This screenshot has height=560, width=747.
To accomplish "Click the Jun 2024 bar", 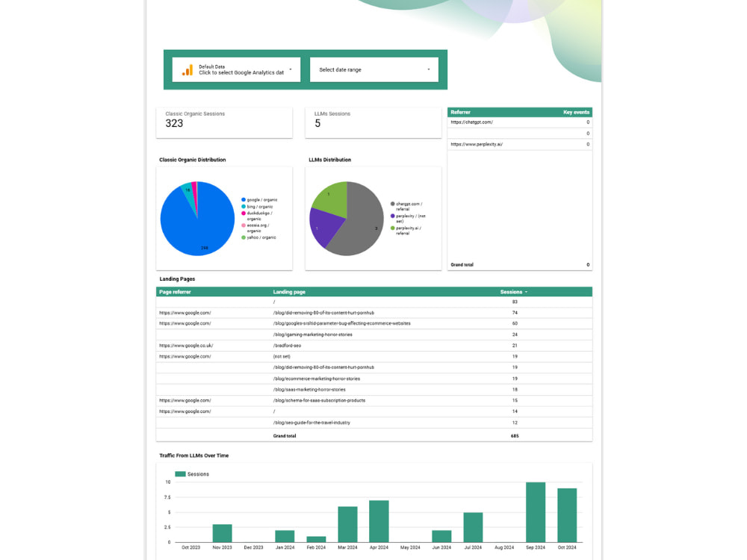I will point(441,536).
